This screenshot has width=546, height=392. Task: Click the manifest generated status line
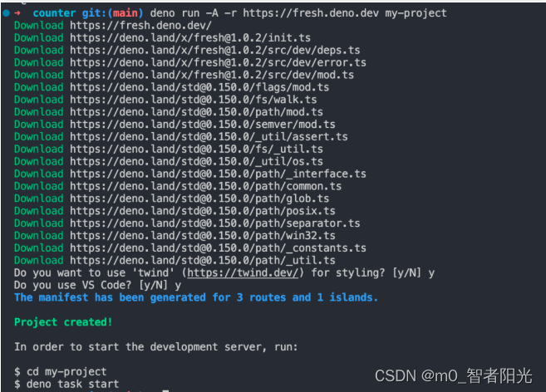(196, 297)
